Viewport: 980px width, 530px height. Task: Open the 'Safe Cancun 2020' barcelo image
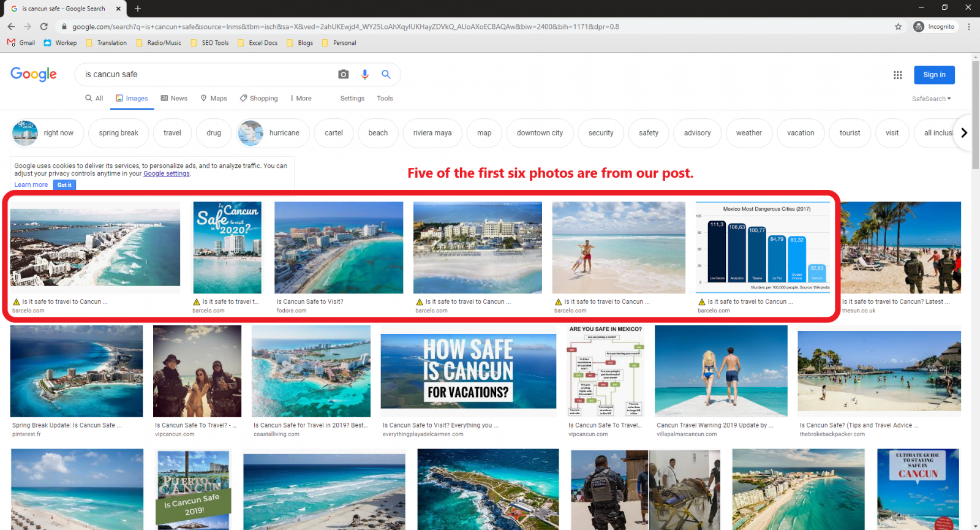(x=227, y=248)
